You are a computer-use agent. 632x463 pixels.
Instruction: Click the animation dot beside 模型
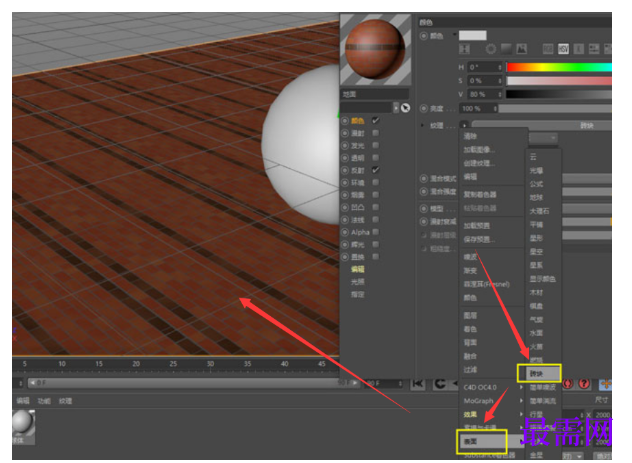click(424, 208)
